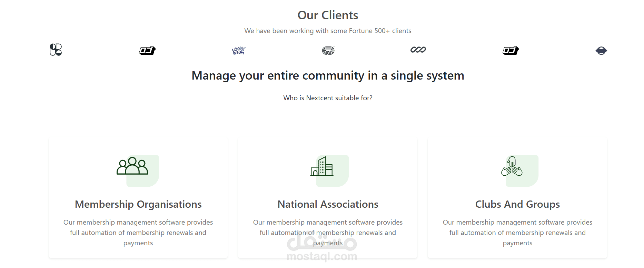Click the boxy logo beside the lens-shaped logo
The height and width of the screenshot is (268, 644).
511,51
